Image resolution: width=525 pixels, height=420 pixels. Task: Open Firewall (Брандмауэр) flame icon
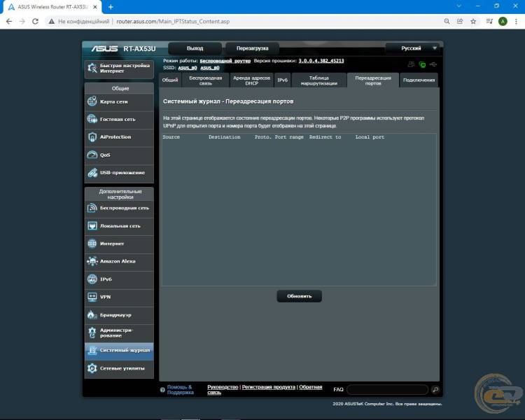tap(92, 314)
